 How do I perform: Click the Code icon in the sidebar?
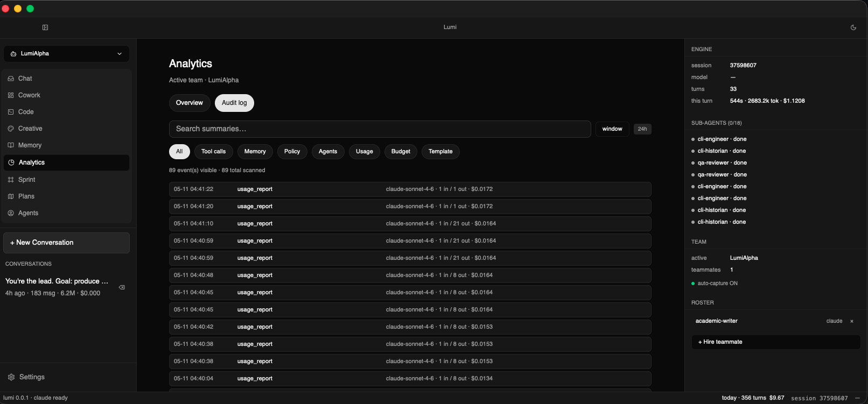(x=11, y=112)
